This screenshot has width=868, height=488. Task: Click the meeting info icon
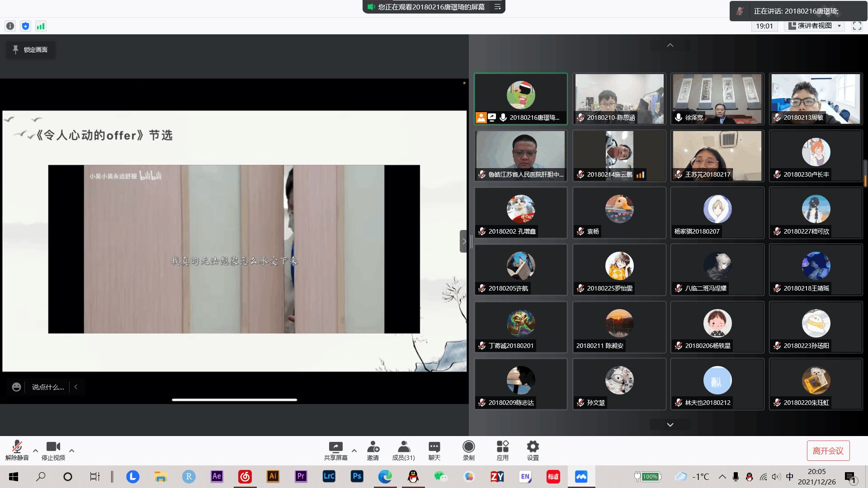click(x=10, y=26)
